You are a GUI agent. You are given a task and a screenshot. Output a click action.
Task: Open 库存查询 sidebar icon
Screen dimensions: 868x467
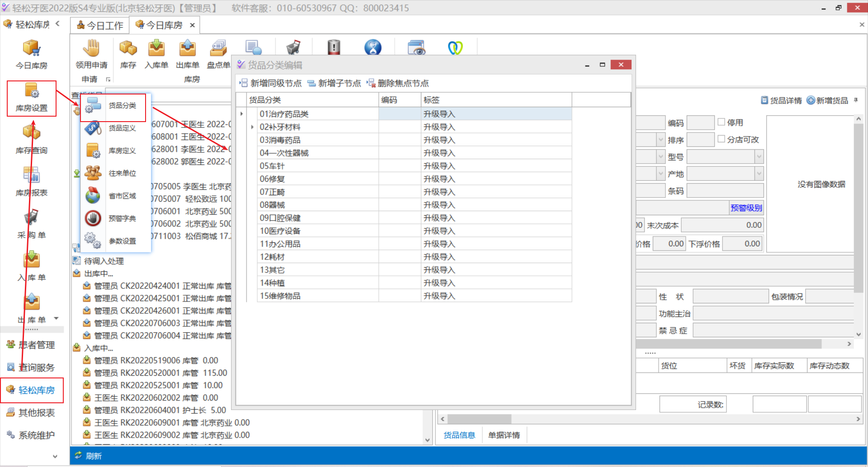click(x=32, y=139)
